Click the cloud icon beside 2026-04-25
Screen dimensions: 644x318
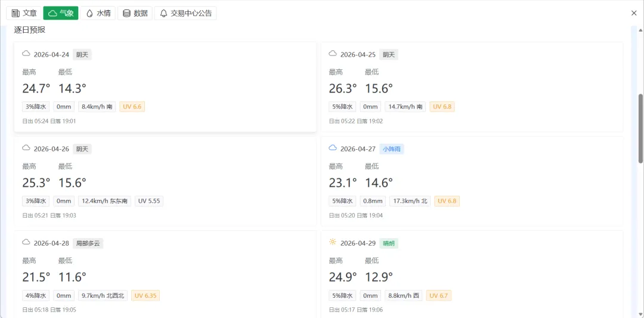pyautogui.click(x=333, y=54)
